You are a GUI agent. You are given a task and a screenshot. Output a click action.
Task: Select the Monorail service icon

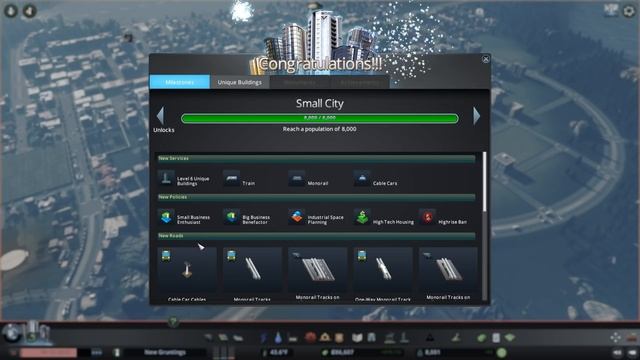pyautogui.click(x=297, y=178)
